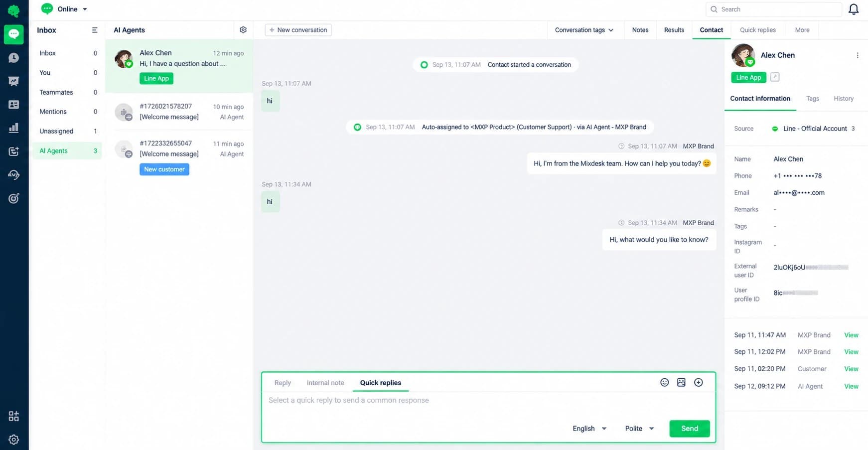Select the Unassigned inbox folder
The width and height of the screenshot is (868, 450).
tap(67, 131)
